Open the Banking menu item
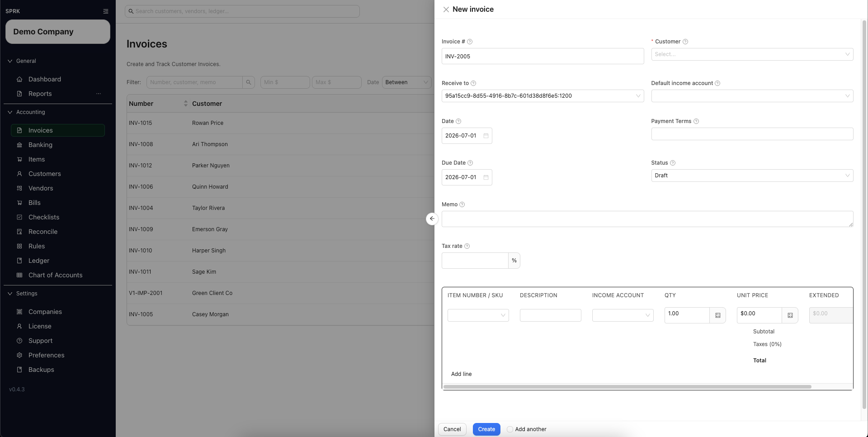This screenshot has width=868, height=437. click(x=58, y=145)
